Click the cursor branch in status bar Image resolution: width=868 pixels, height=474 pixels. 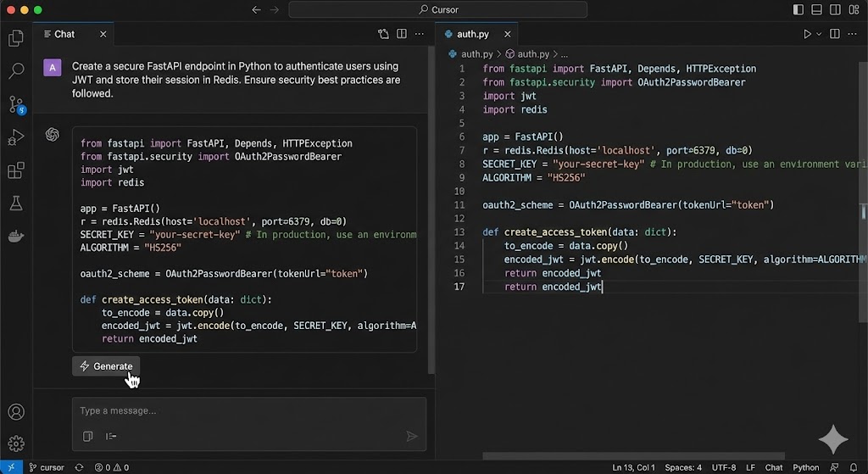(47, 467)
